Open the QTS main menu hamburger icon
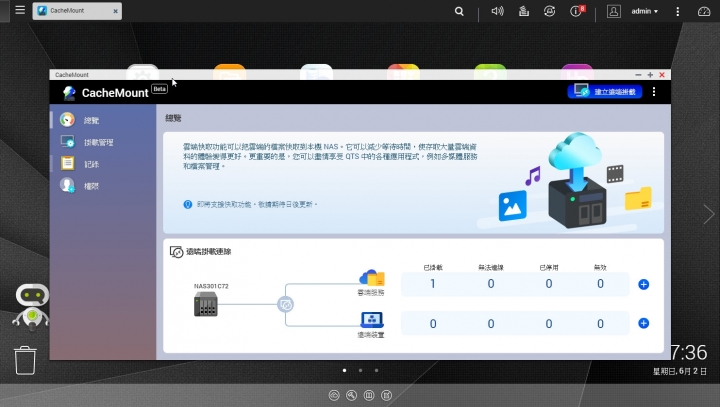 coord(20,10)
